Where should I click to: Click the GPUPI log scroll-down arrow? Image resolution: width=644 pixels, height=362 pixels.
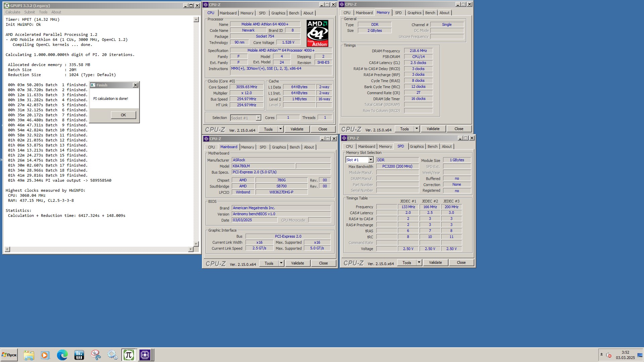click(x=196, y=244)
